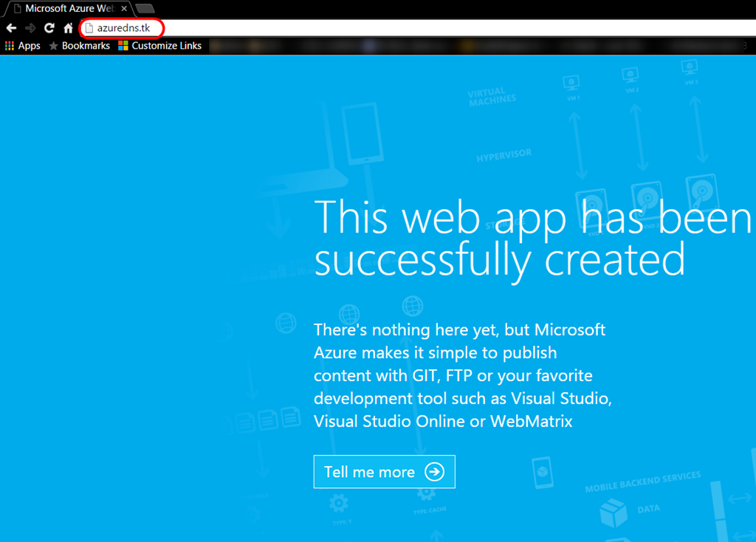Image resolution: width=756 pixels, height=542 pixels.
Task: Close the Microsoft Azure Web tab
Action: (124, 8)
